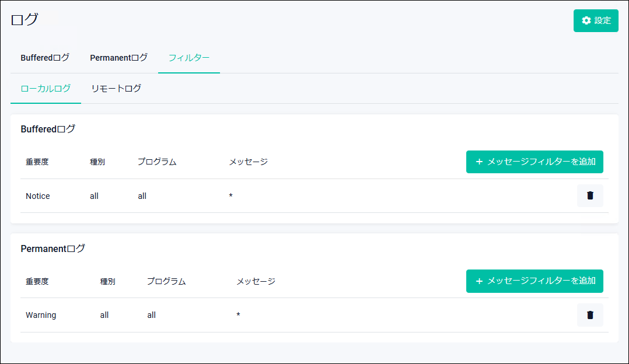Click the gear icon on the 設定 button

point(586,20)
